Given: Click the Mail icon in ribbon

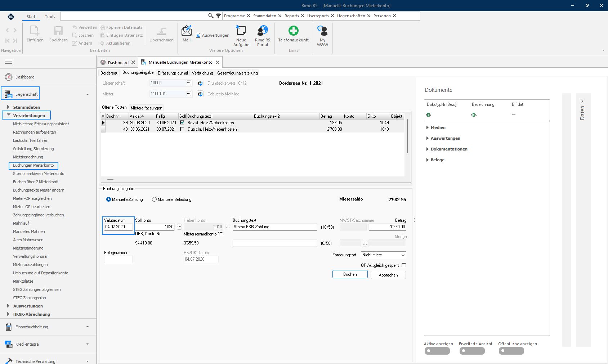Looking at the screenshot, I should tap(187, 31).
